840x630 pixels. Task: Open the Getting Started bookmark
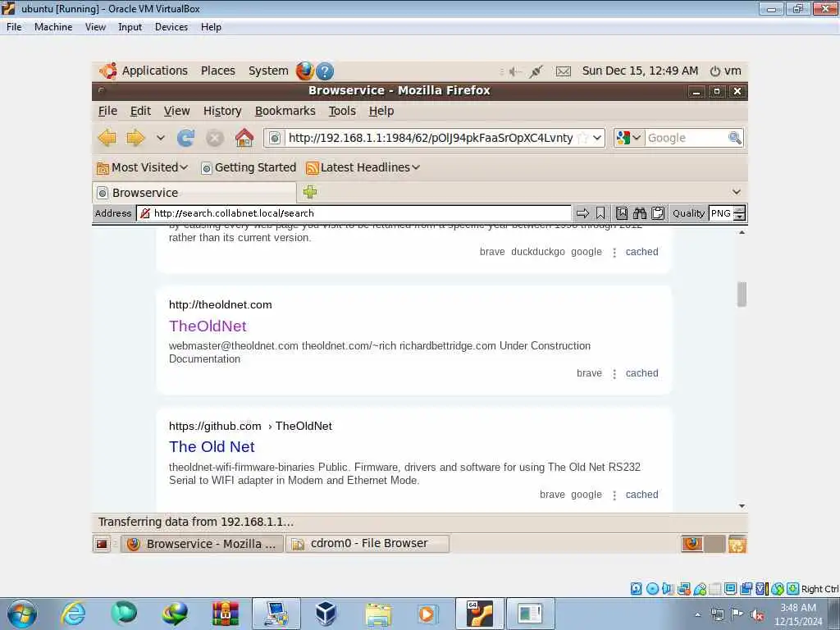249,167
